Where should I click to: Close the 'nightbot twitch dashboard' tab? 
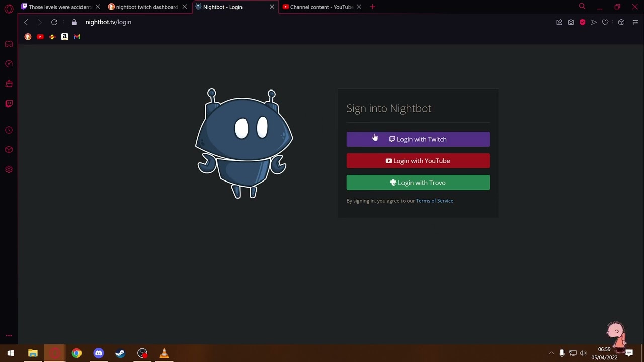click(185, 7)
